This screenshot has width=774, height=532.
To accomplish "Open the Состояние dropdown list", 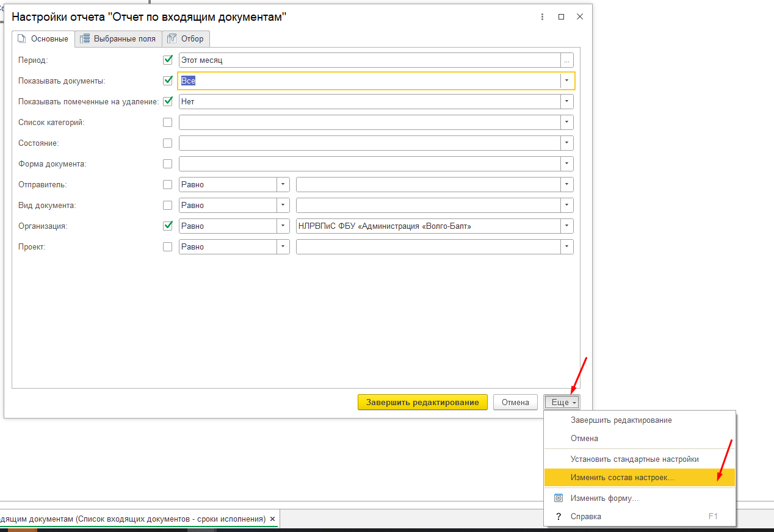I will pyautogui.click(x=567, y=143).
